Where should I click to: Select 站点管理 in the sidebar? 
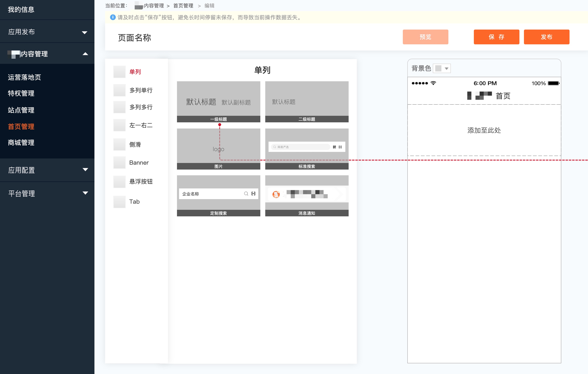point(21,110)
